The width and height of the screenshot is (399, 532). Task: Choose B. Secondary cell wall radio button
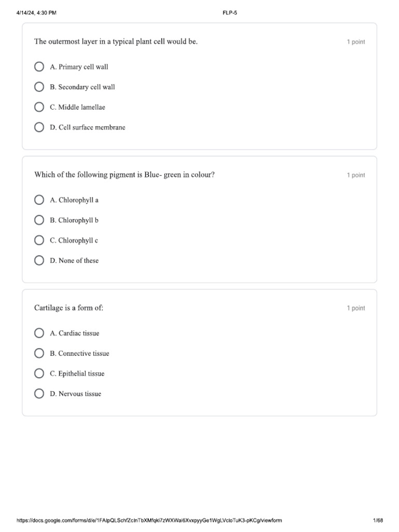pyautogui.click(x=39, y=87)
